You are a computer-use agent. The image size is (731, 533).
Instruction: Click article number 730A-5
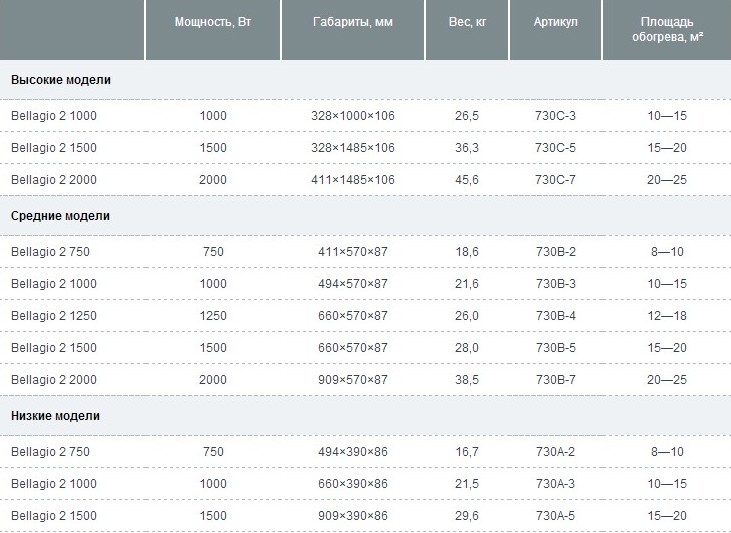click(x=555, y=516)
